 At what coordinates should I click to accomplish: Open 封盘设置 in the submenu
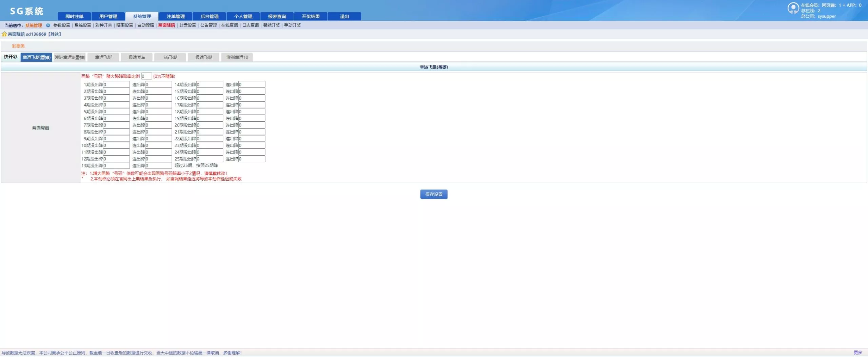(188, 25)
